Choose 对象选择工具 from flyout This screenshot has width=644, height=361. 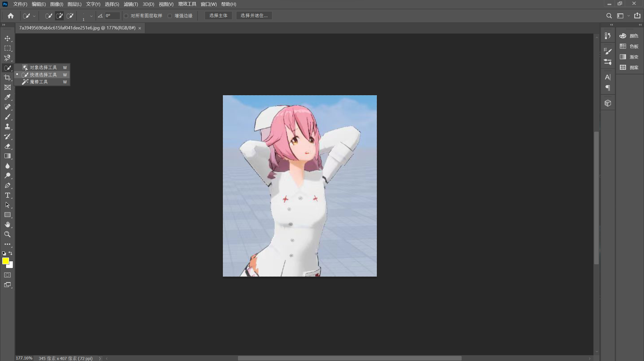tap(42, 68)
